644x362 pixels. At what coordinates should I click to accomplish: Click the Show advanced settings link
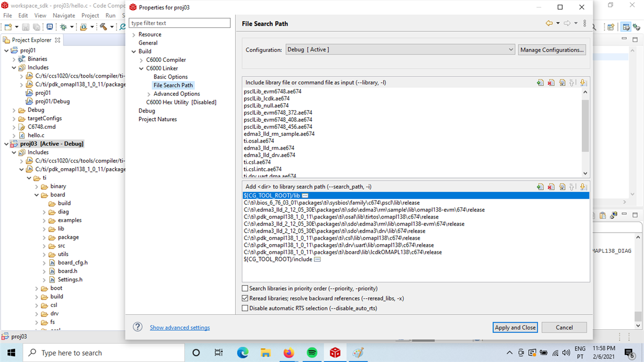pyautogui.click(x=180, y=327)
